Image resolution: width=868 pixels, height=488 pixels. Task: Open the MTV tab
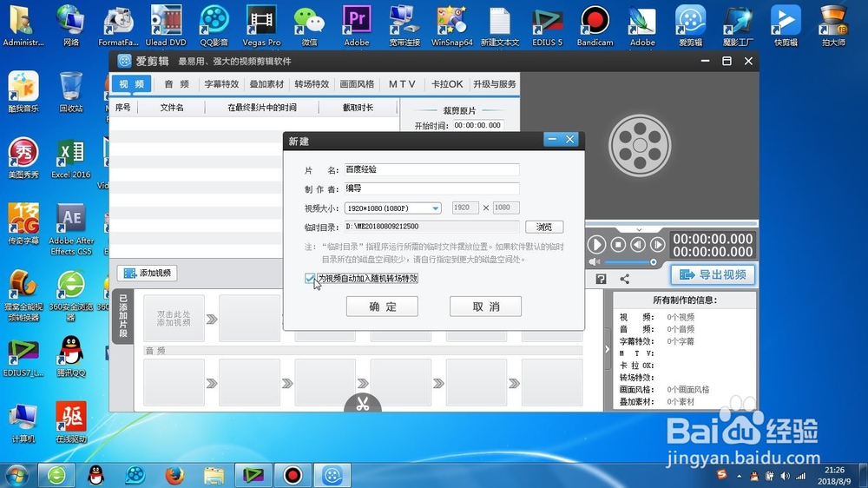point(402,84)
